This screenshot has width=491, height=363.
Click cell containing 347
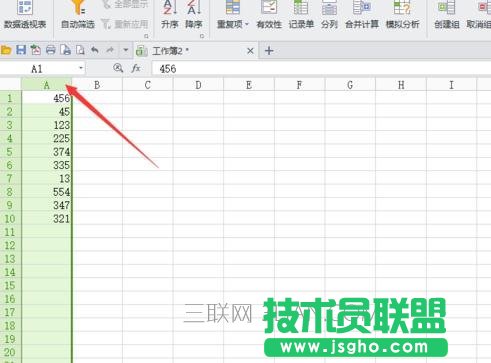(47, 205)
